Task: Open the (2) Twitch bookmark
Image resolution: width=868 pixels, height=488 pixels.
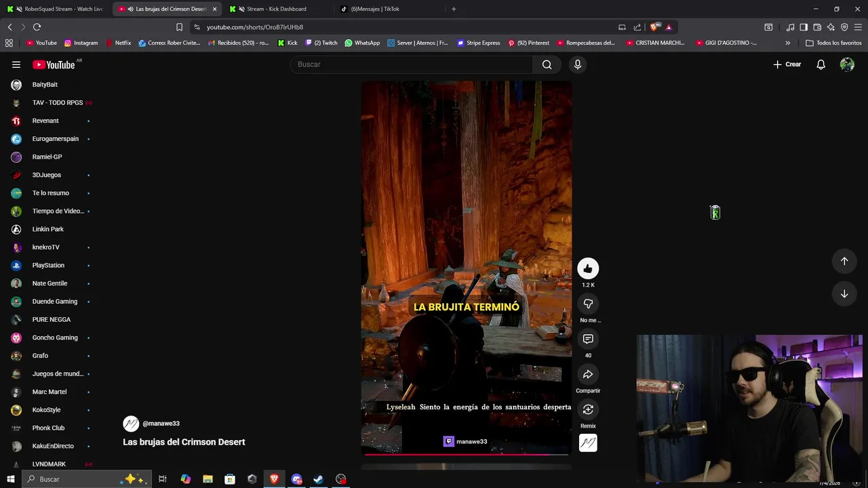Action: click(321, 43)
